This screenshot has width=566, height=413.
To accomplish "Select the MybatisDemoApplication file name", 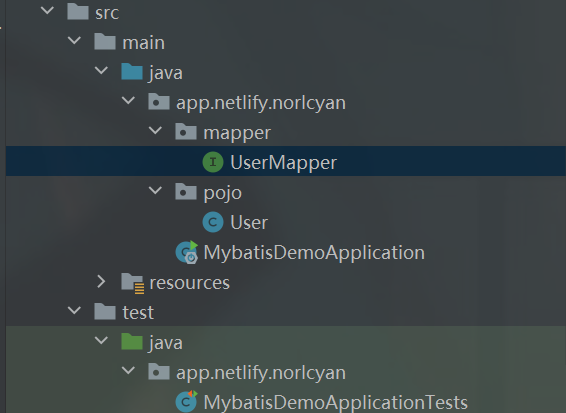I will point(314,253).
